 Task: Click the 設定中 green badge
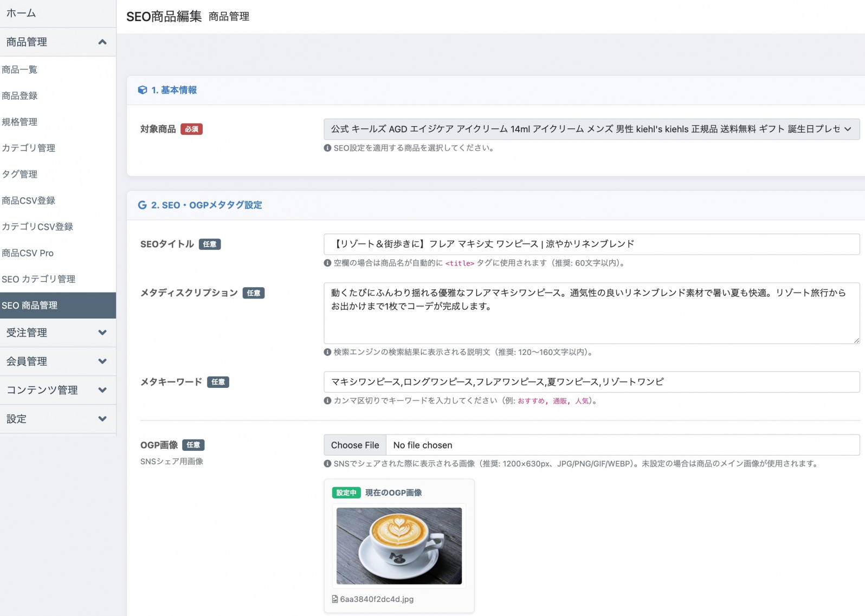click(346, 492)
